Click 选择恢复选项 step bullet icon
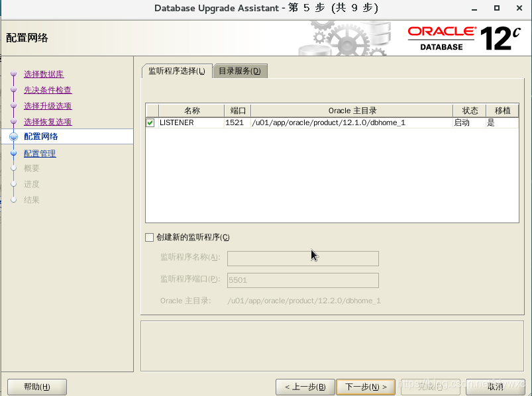Viewport: 532px width, 396px height. [x=13, y=121]
